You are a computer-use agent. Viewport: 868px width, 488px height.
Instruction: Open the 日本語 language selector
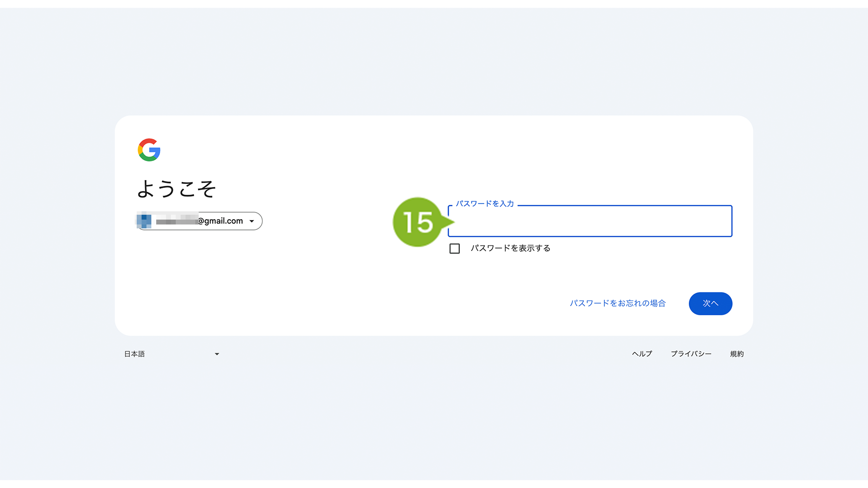171,354
